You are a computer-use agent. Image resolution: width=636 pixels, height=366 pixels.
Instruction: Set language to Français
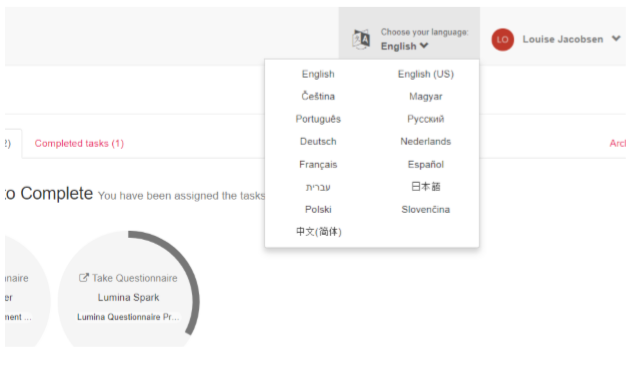pos(318,164)
